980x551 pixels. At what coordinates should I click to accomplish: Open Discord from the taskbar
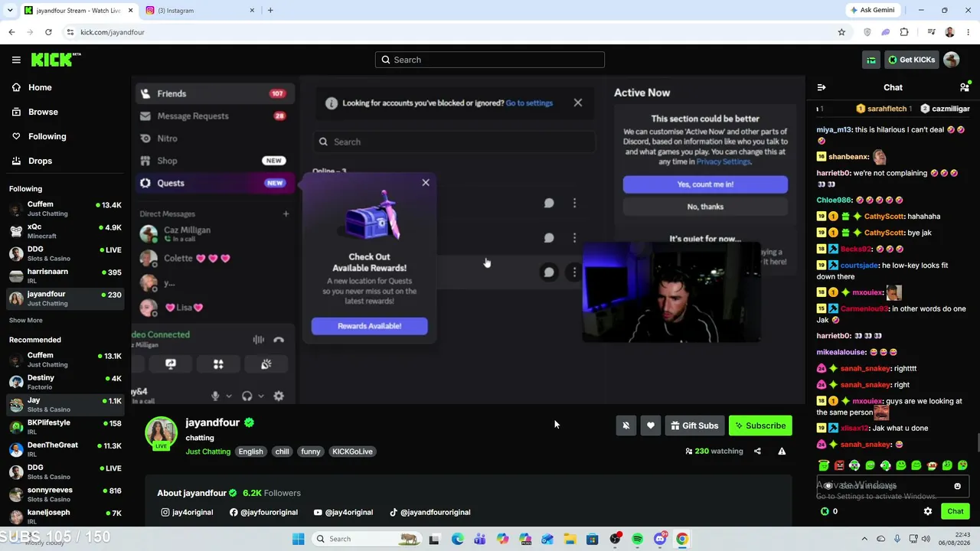(660, 539)
